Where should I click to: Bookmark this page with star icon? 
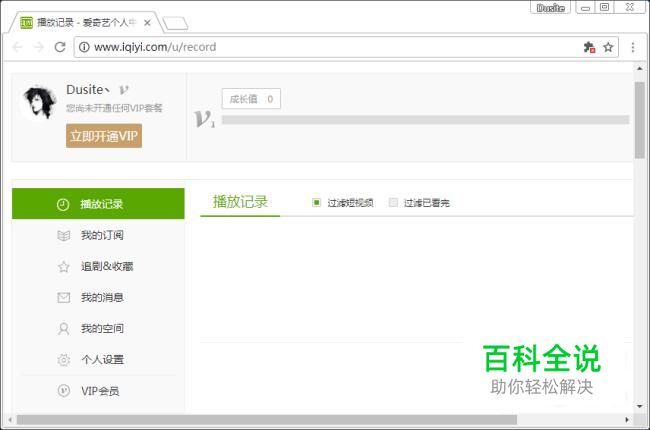coord(608,47)
